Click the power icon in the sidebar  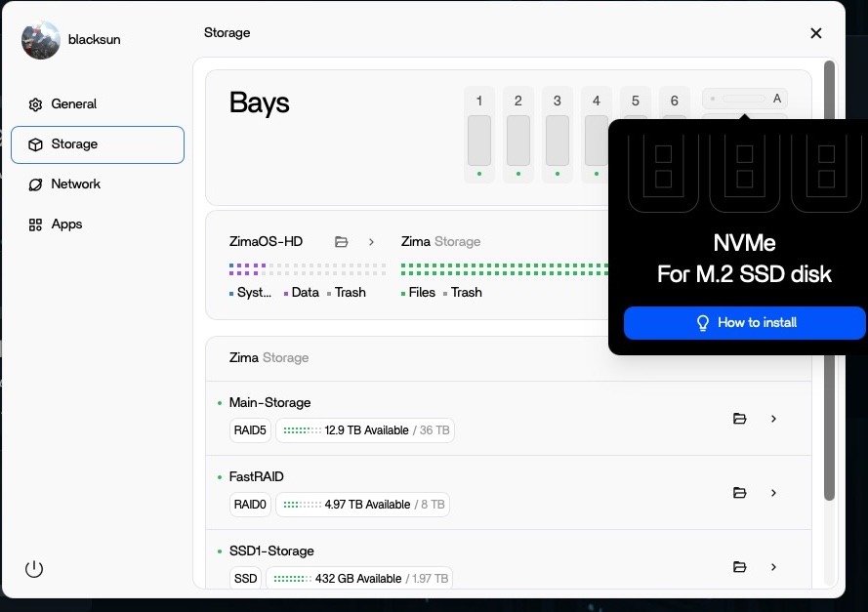34,569
